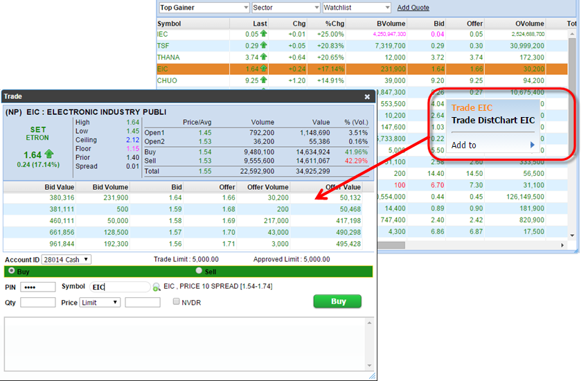The width and height of the screenshot is (588, 381).
Task: Select the Sell radio button
Action: click(199, 272)
